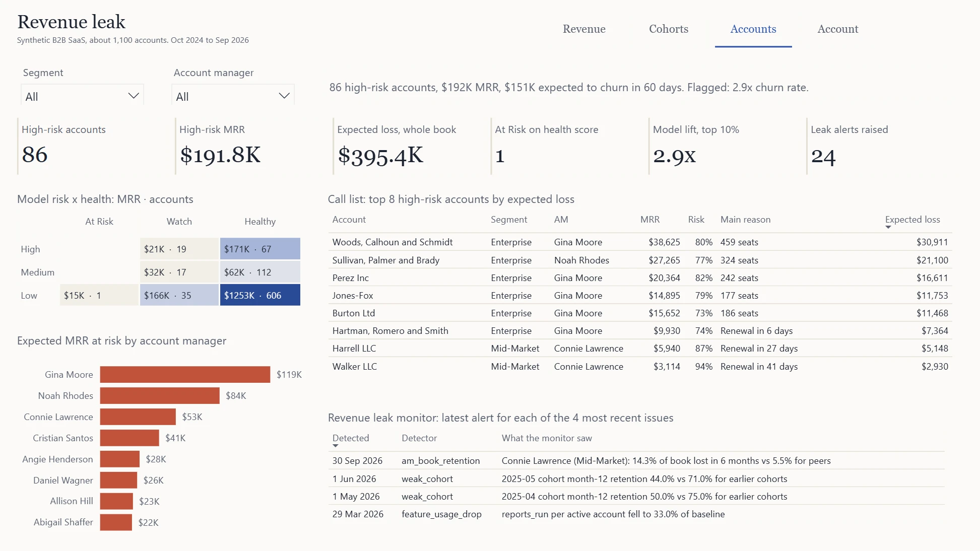Select Cristian Santos' $41K bar
This screenshot has height=551, width=980.
[129, 438]
